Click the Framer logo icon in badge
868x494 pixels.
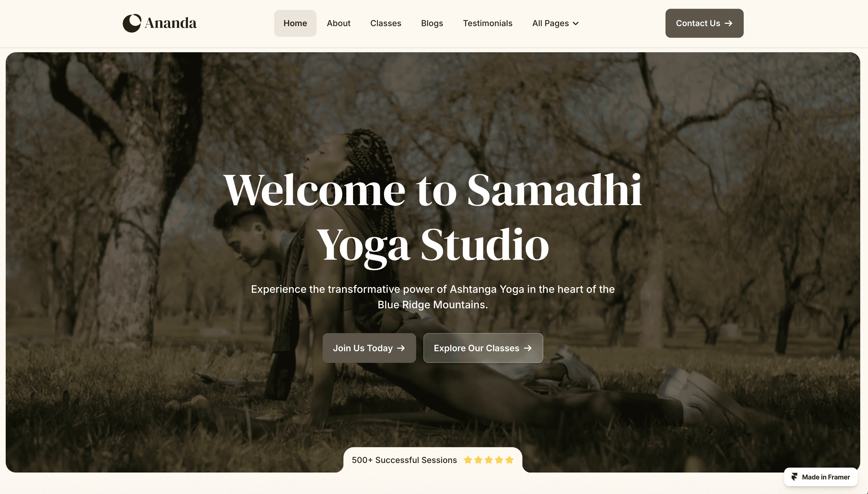[794, 477]
